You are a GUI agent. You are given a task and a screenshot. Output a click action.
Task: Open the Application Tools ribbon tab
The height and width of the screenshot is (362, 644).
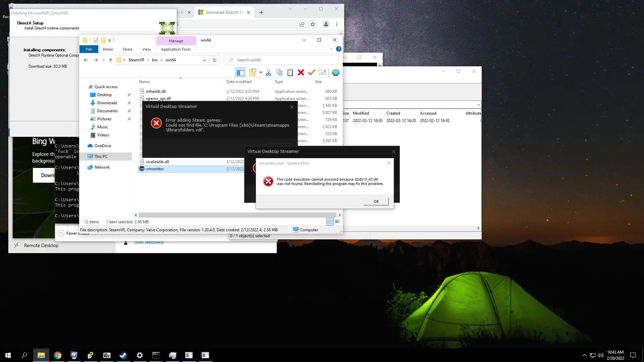pyautogui.click(x=176, y=49)
